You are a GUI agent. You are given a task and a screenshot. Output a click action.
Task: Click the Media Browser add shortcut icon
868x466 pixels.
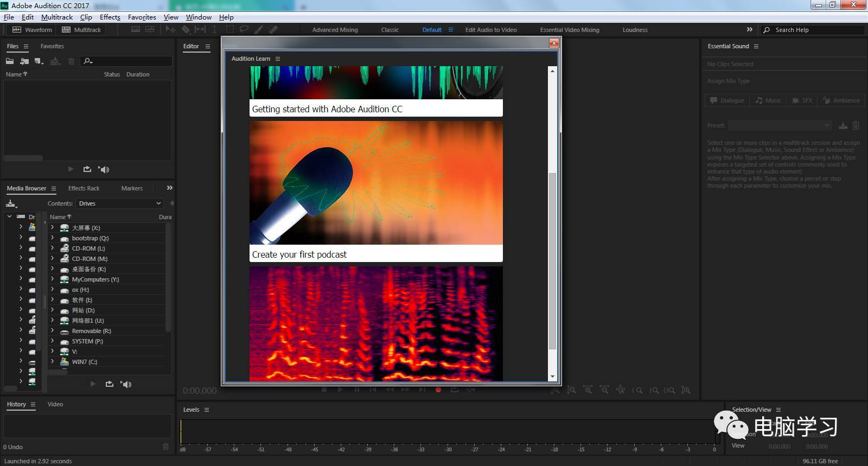click(x=11, y=203)
